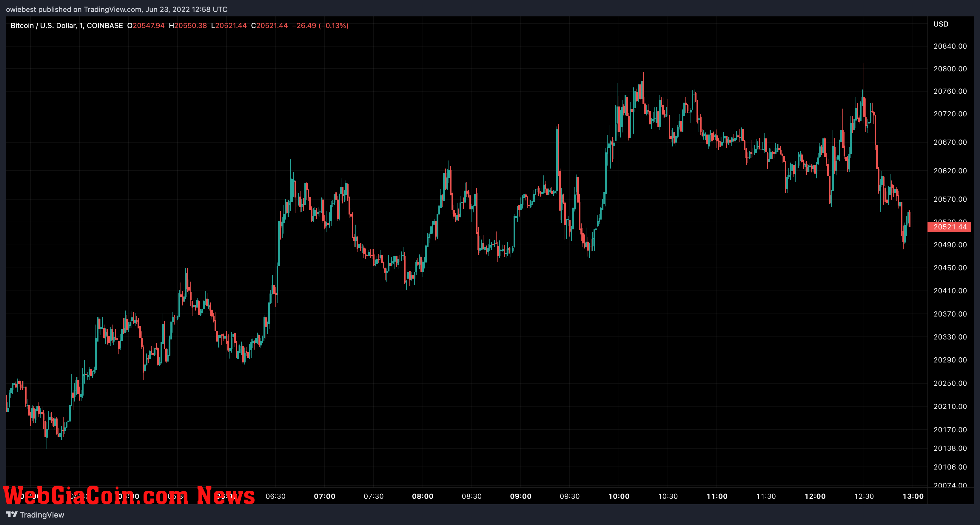Click the 07:30 time axis label
This screenshot has width=980, height=525.
[x=374, y=496]
